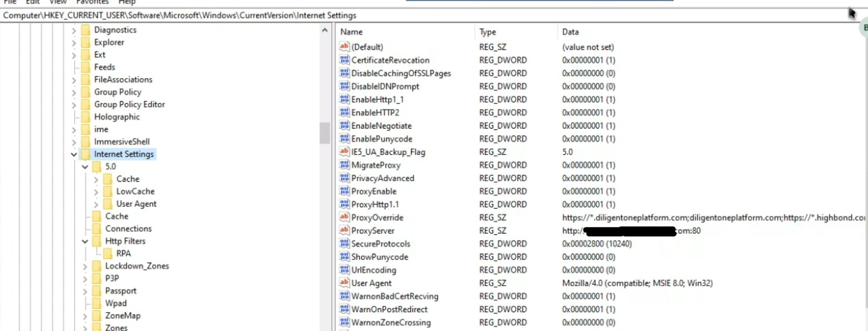Select the DisableCachingOfSSLPages value icon
Screen dimensions: 868x331
click(x=344, y=73)
